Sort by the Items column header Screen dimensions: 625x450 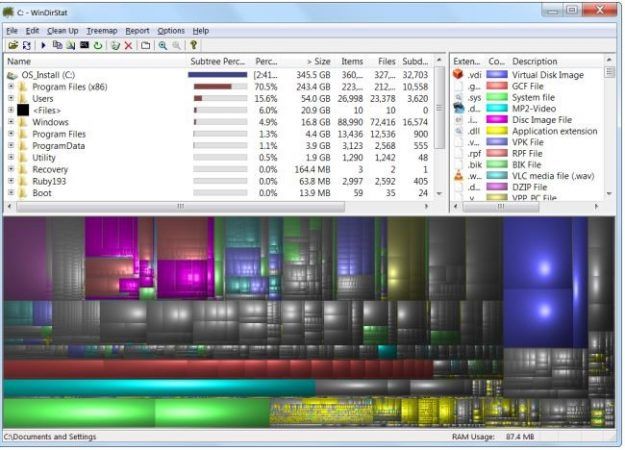(x=351, y=61)
